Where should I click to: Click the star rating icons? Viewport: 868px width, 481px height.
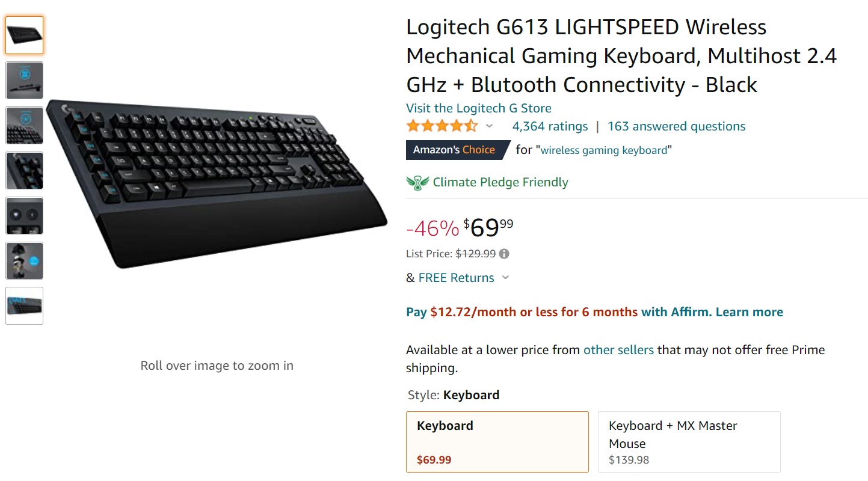click(442, 126)
